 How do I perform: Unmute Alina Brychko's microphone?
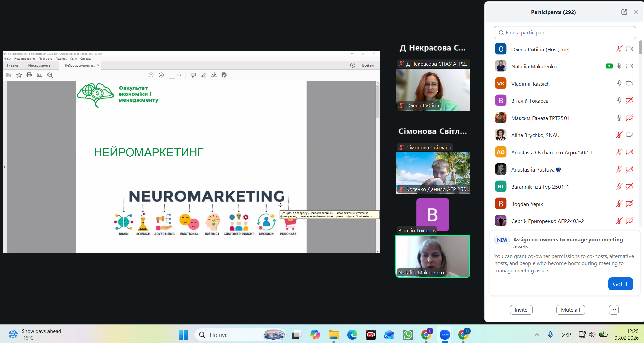[619, 135]
